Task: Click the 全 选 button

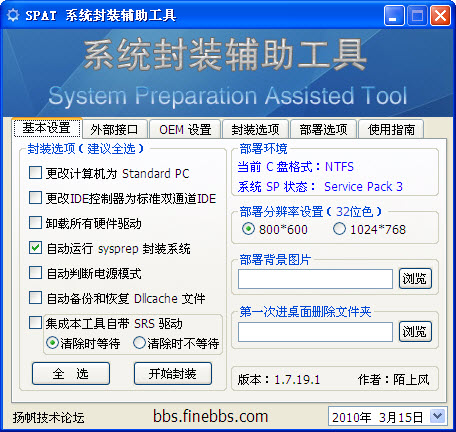Action: tap(71, 373)
